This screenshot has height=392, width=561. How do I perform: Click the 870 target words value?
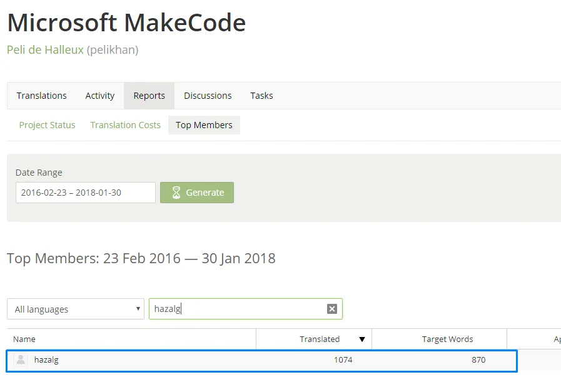coord(478,360)
